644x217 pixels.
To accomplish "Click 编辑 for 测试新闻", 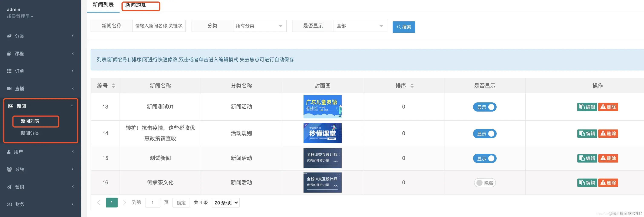I will (x=587, y=158).
